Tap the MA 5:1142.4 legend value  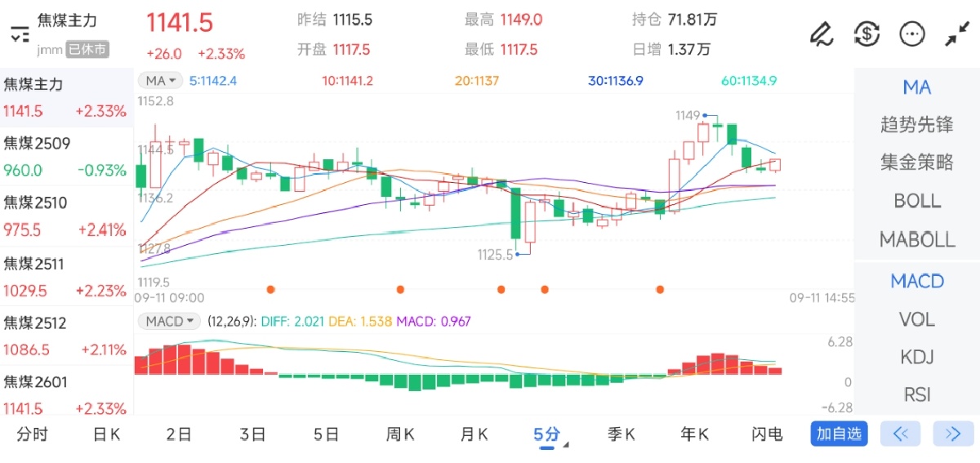213,81
